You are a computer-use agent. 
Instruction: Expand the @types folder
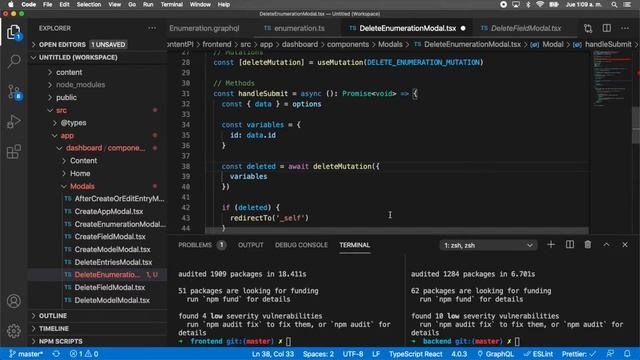pos(73,123)
